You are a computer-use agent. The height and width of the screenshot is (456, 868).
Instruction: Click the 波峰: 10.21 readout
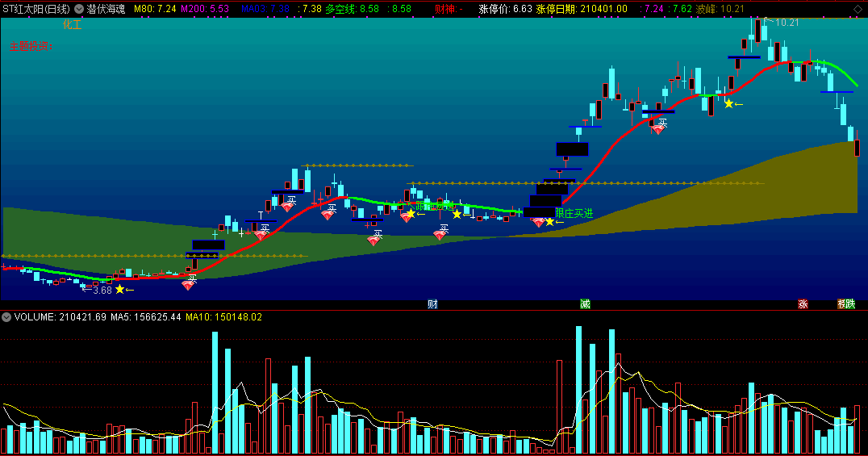coord(720,9)
